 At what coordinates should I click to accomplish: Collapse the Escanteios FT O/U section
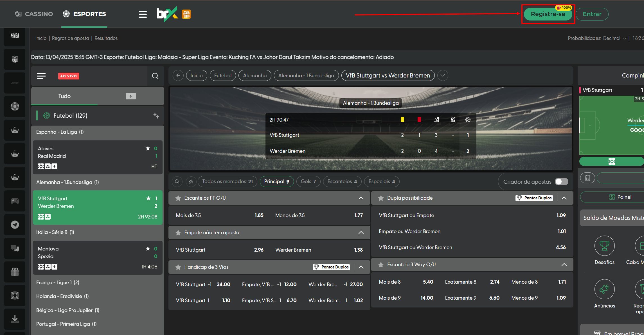(x=361, y=198)
